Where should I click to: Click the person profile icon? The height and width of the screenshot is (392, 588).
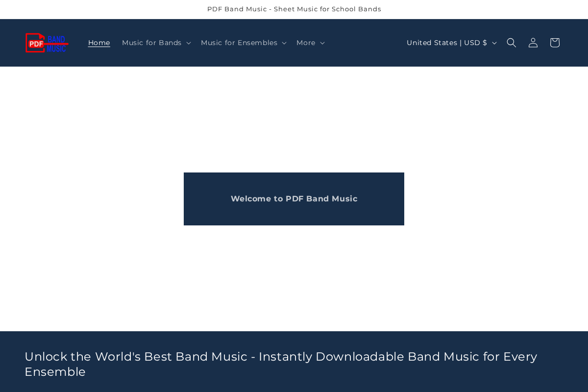(x=533, y=42)
